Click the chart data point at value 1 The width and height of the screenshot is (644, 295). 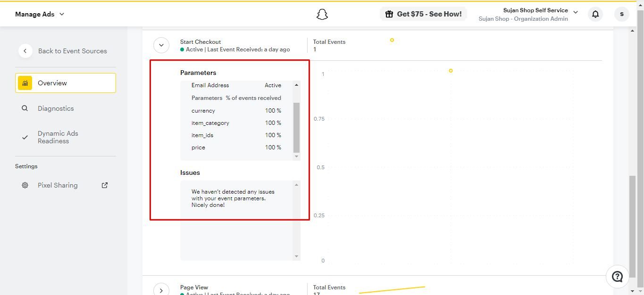point(451,71)
